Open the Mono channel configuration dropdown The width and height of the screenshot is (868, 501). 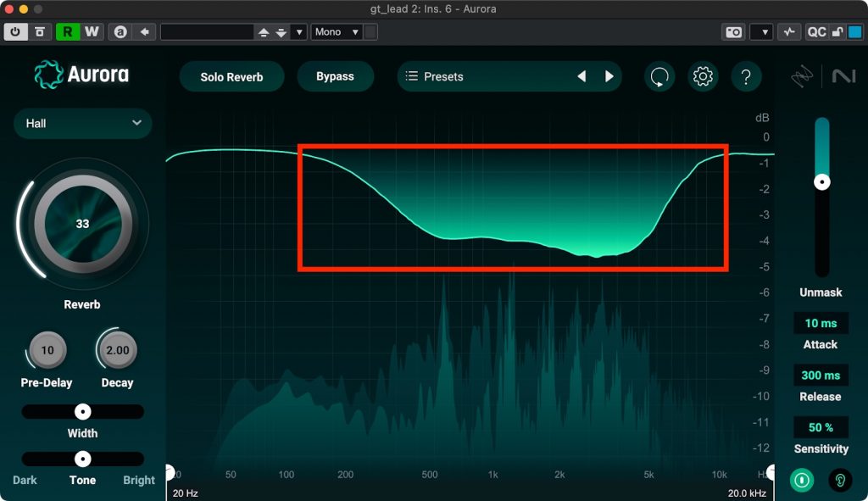tap(337, 32)
